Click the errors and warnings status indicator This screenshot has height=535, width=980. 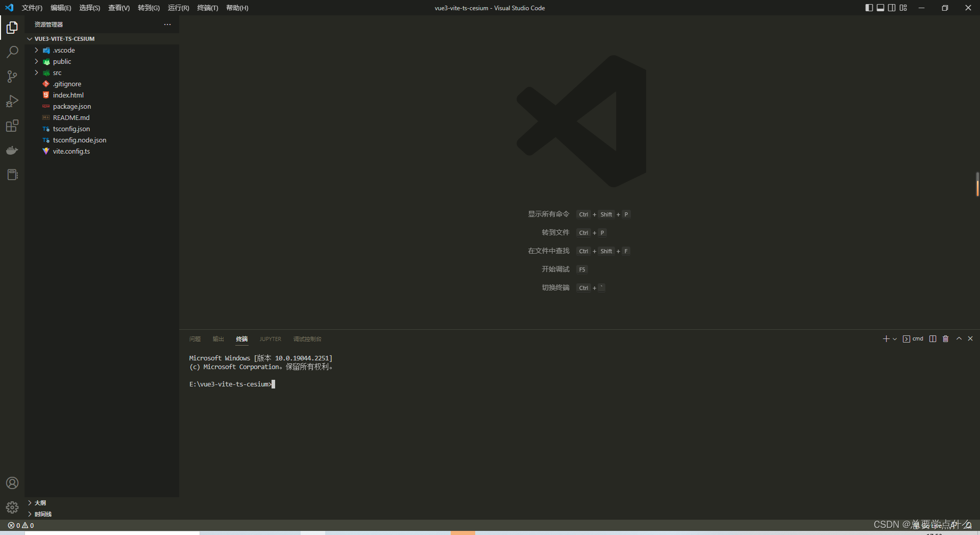pyautogui.click(x=21, y=525)
